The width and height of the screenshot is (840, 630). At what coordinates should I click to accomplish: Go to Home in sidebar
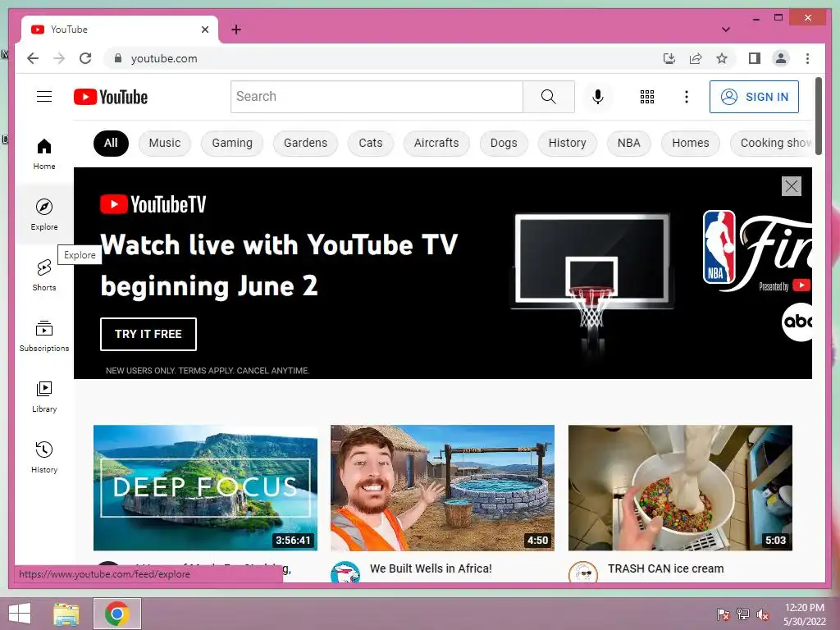44,154
